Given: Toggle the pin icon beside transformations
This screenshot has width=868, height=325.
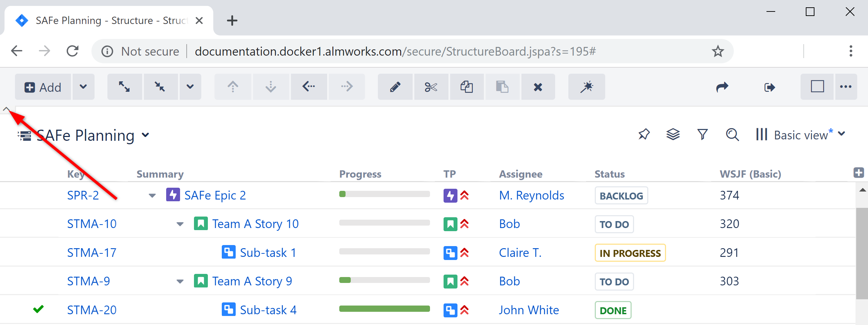Looking at the screenshot, I should pyautogui.click(x=644, y=135).
